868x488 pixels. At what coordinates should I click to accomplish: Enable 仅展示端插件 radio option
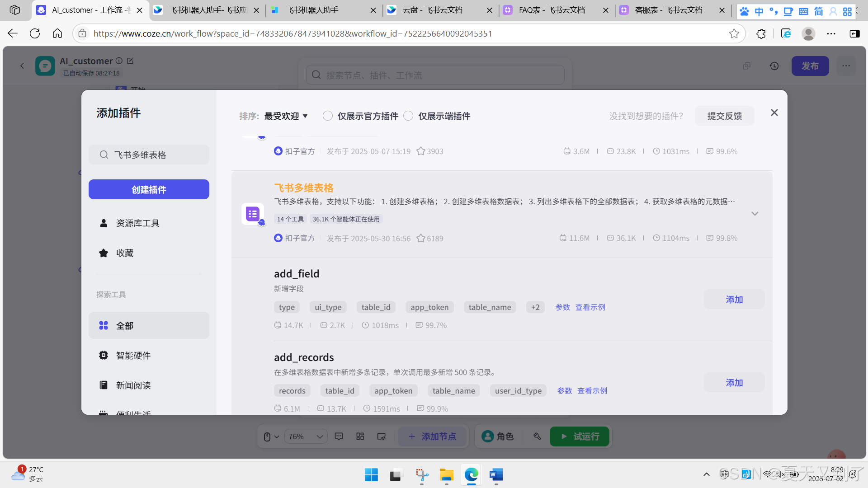click(408, 116)
